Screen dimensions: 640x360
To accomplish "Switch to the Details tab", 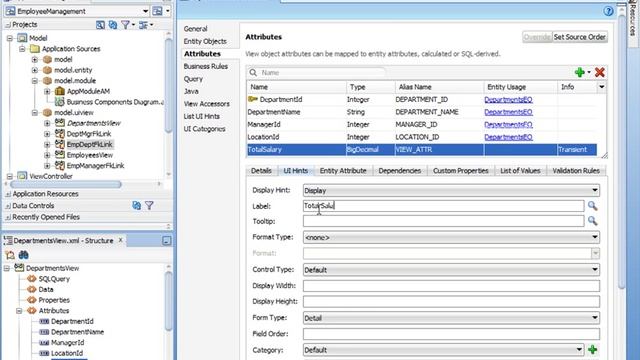I will click(x=261, y=171).
